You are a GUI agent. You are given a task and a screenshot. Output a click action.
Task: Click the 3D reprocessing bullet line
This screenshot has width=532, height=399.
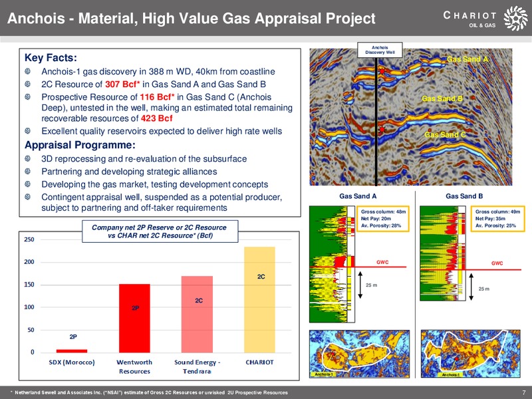click(144, 159)
